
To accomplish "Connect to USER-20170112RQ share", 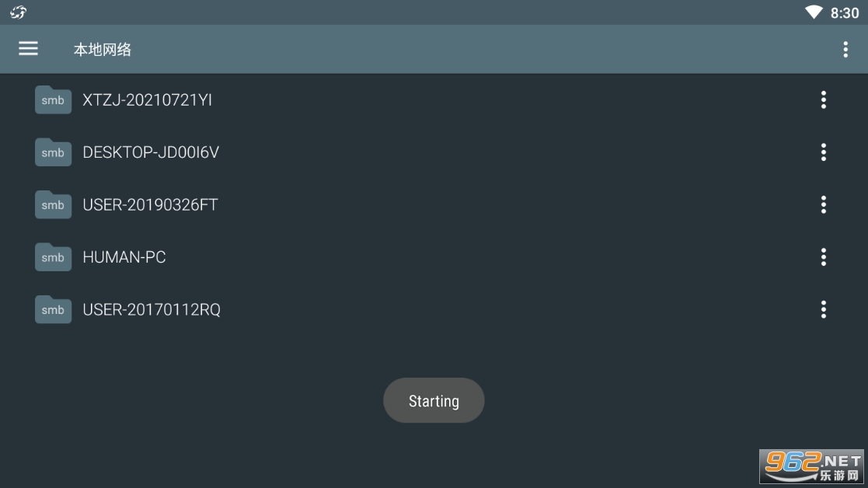I will [152, 309].
